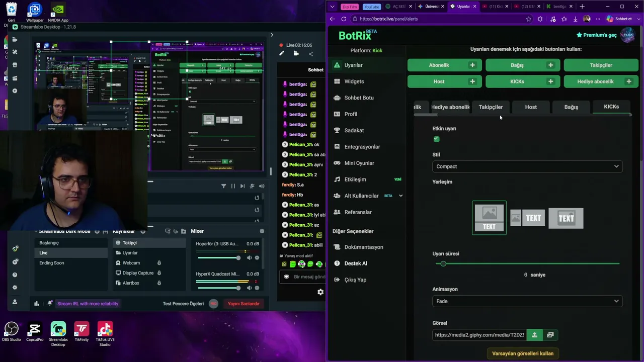Open browser downloads icon
Viewport: 644px width, 362px height.
(x=575, y=19)
